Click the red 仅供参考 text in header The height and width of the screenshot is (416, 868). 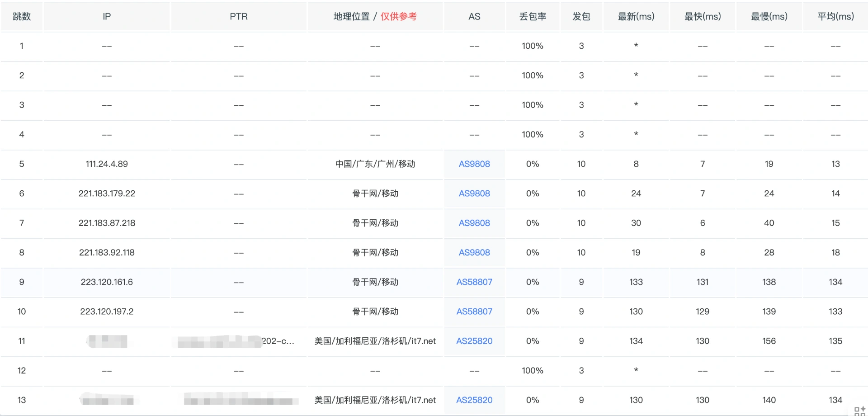click(x=398, y=17)
